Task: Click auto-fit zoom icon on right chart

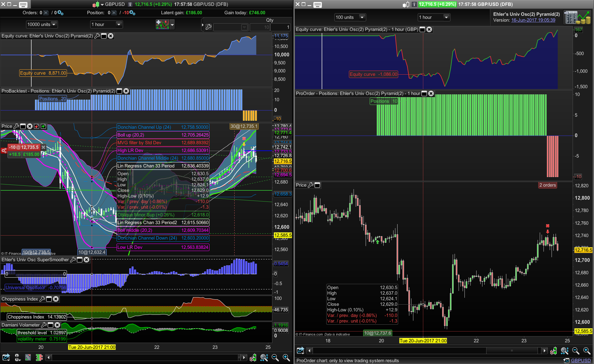Action: 564,351
